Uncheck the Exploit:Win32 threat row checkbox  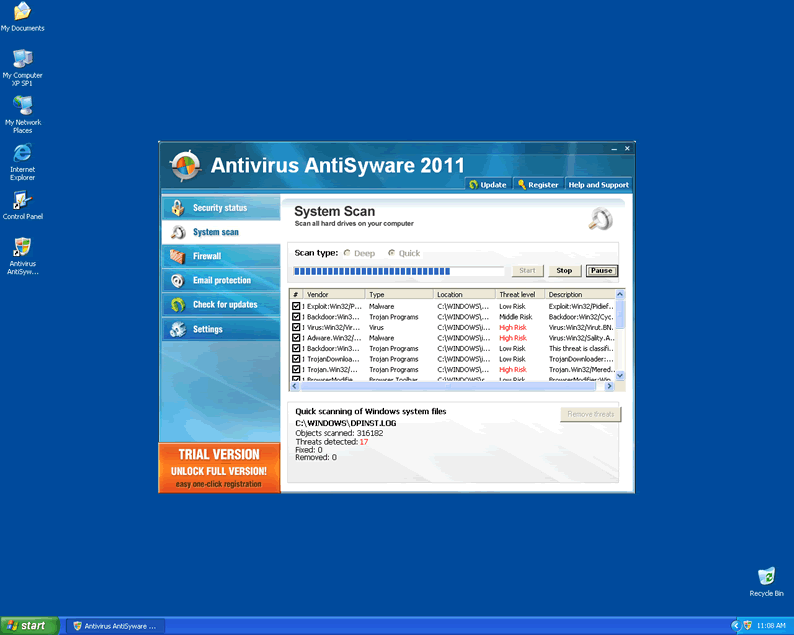296,306
